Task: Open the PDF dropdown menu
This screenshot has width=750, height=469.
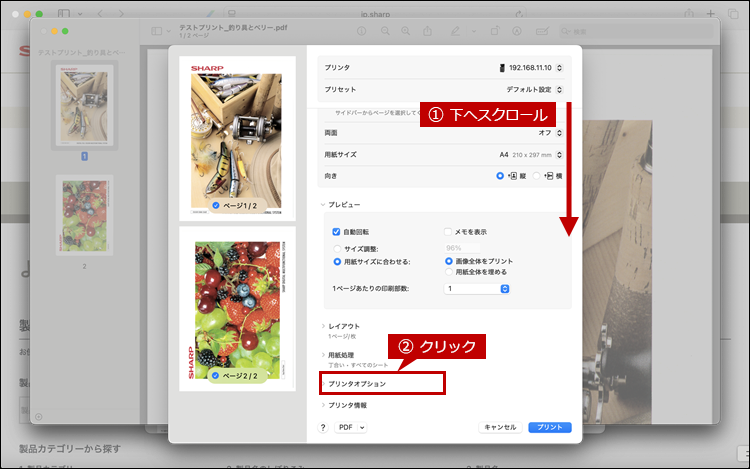Action: pyautogui.click(x=351, y=427)
